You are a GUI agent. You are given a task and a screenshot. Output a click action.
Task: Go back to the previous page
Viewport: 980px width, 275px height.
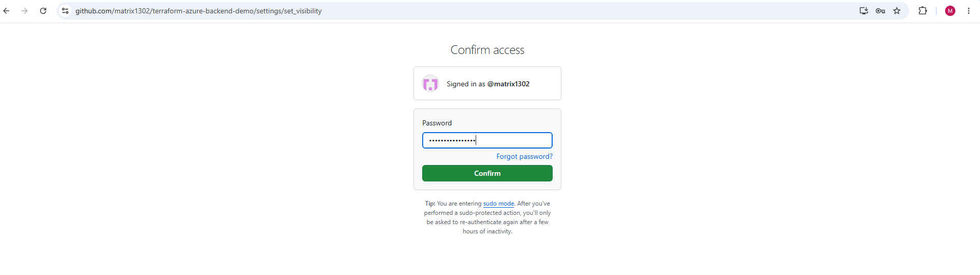[7, 11]
